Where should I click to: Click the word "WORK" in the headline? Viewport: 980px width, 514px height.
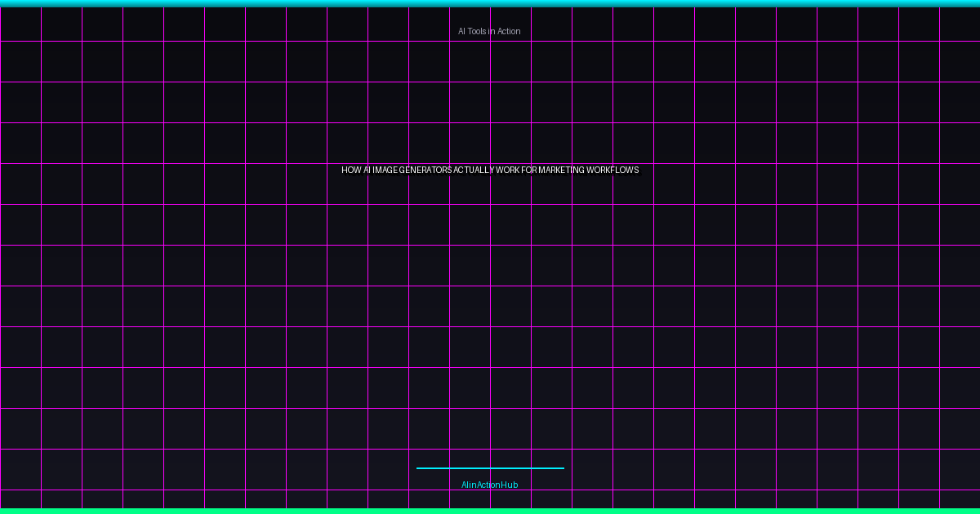508,171
